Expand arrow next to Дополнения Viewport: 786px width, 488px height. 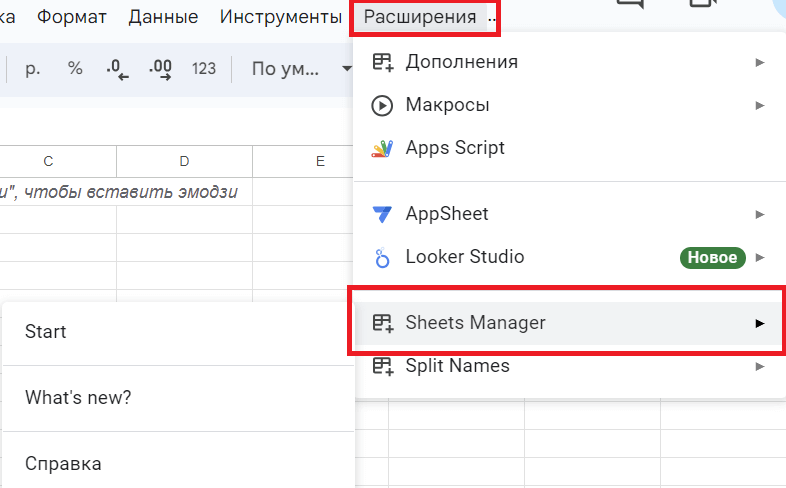coord(760,62)
